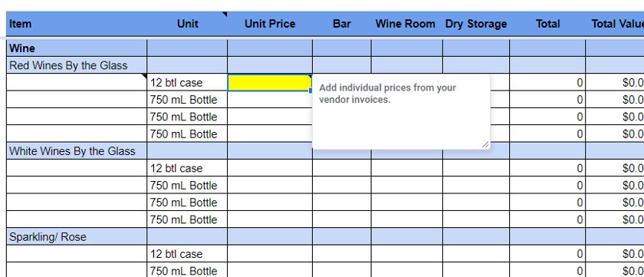Select the Wine Room header cell
Image resolution: width=644 pixels, height=277 pixels.
(x=406, y=24)
